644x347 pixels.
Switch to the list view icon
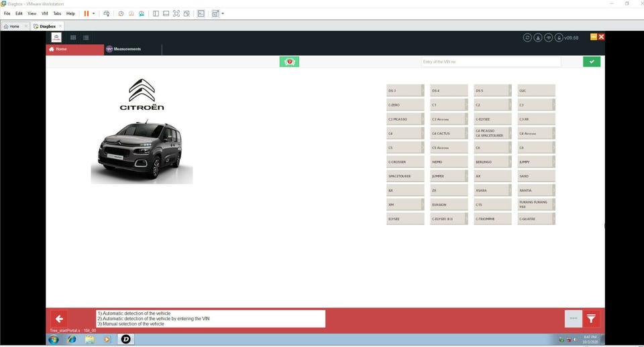86,38
